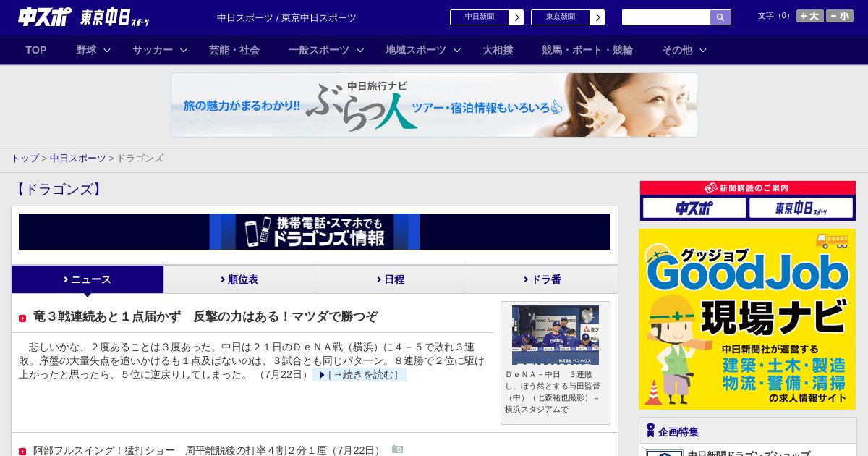
Task: Switch to the ドラ番 tab
Action: point(542,279)
